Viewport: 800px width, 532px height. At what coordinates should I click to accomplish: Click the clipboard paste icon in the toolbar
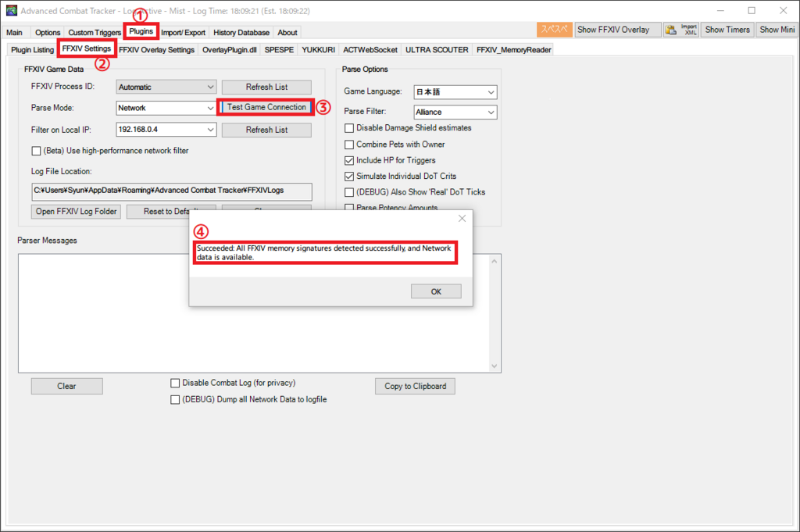671,30
